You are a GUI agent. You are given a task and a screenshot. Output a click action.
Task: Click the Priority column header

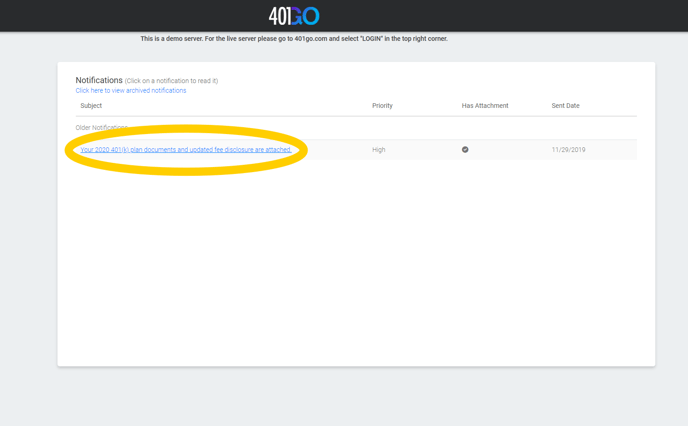point(382,106)
